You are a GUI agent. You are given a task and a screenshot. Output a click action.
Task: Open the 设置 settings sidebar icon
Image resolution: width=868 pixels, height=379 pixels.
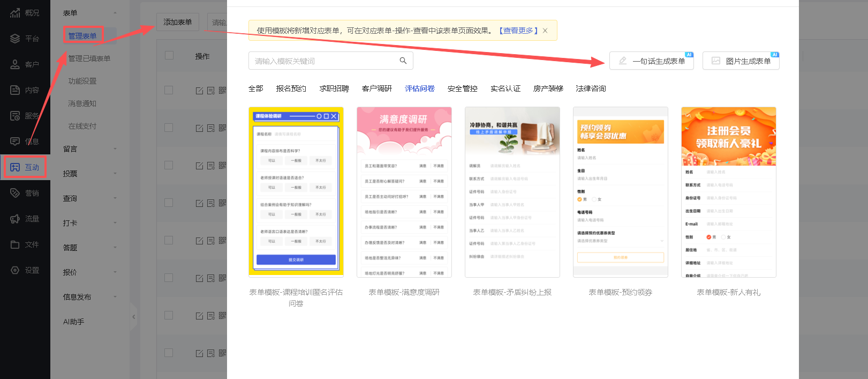pos(15,270)
